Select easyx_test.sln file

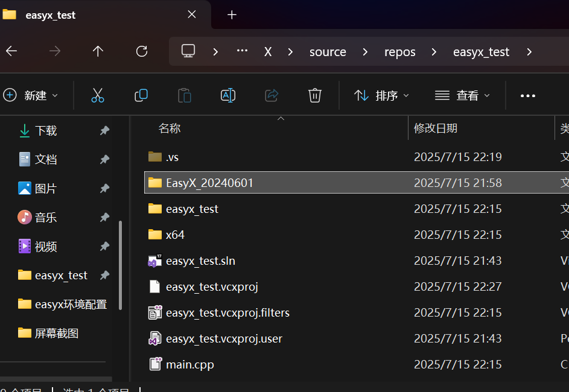pyautogui.click(x=357, y=261)
